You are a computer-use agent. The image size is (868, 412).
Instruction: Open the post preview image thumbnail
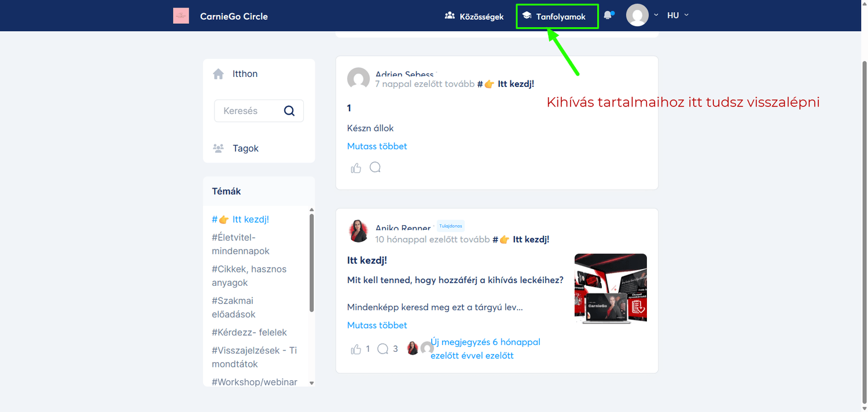click(x=610, y=288)
